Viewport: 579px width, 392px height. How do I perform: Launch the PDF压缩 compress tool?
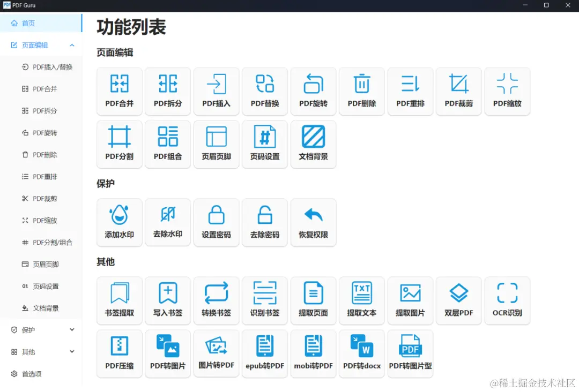(119, 353)
